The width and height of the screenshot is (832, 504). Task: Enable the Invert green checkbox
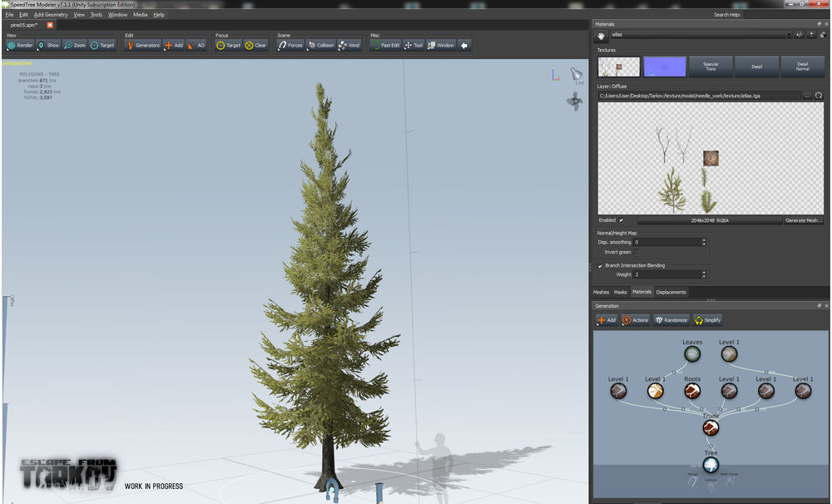636,252
